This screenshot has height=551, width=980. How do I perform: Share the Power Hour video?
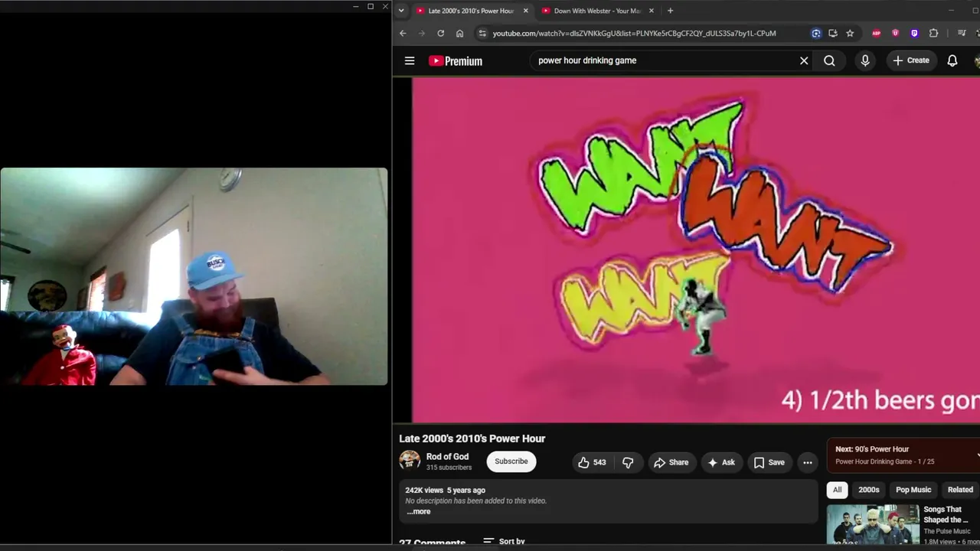pyautogui.click(x=671, y=462)
